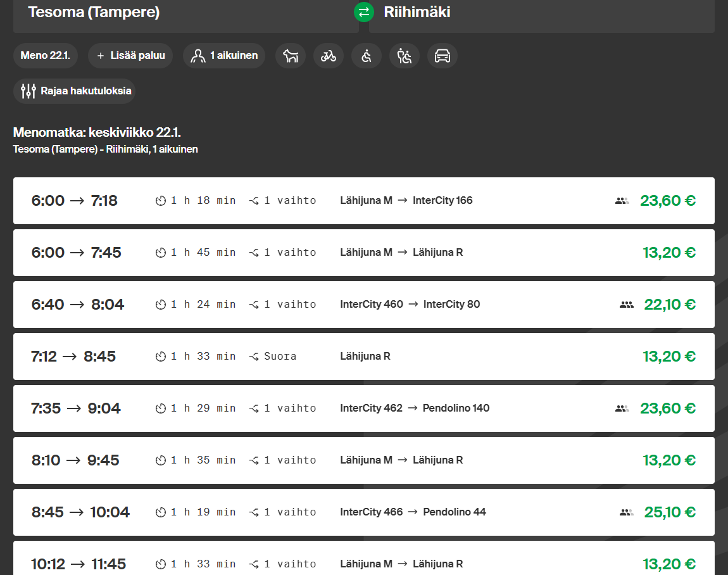Enable the assisted passenger filter icon
This screenshot has width=728, height=575.
point(405,56)
